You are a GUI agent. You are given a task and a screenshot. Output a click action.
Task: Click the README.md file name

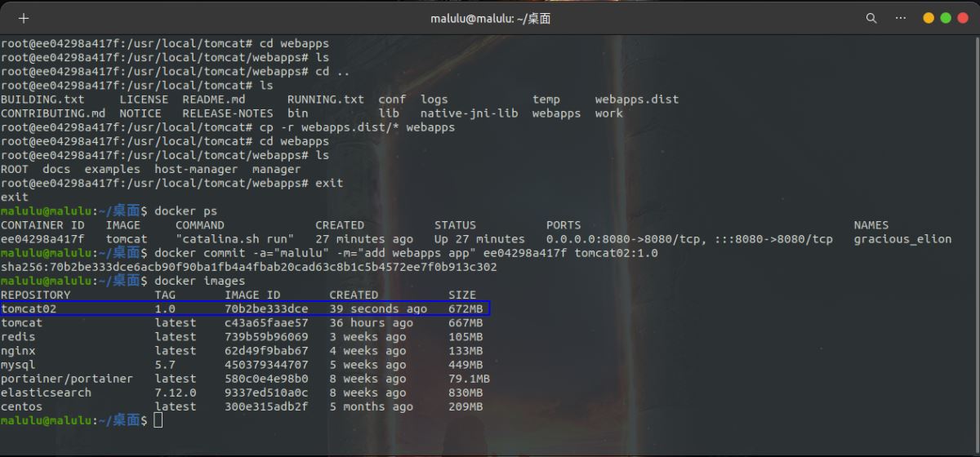tap(214, 99)
